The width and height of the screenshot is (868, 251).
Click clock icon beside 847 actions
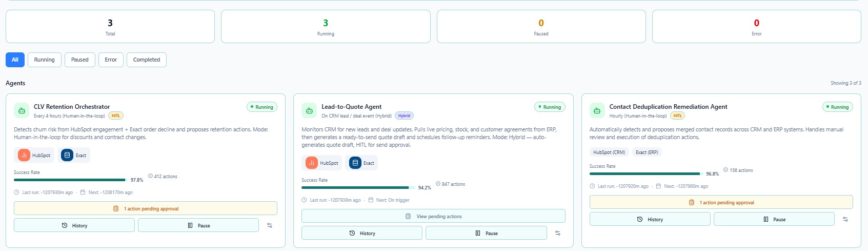click(x=438, y=184)
